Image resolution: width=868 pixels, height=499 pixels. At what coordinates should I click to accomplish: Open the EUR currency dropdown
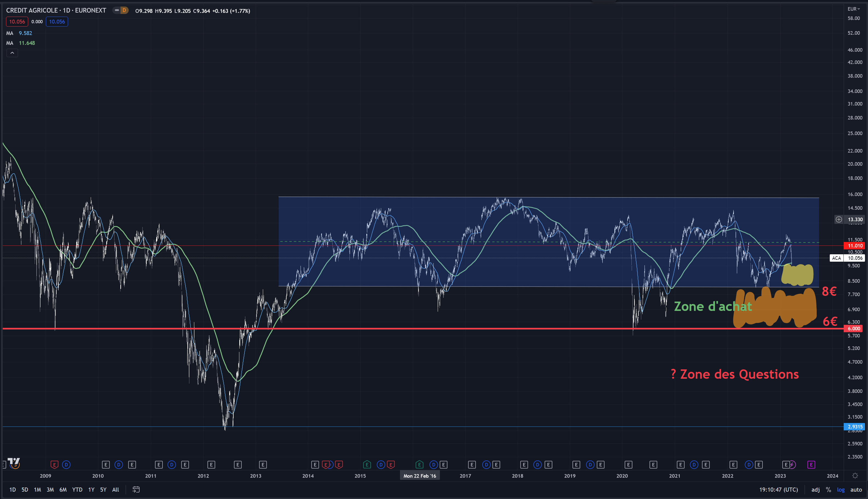(854, 9)
